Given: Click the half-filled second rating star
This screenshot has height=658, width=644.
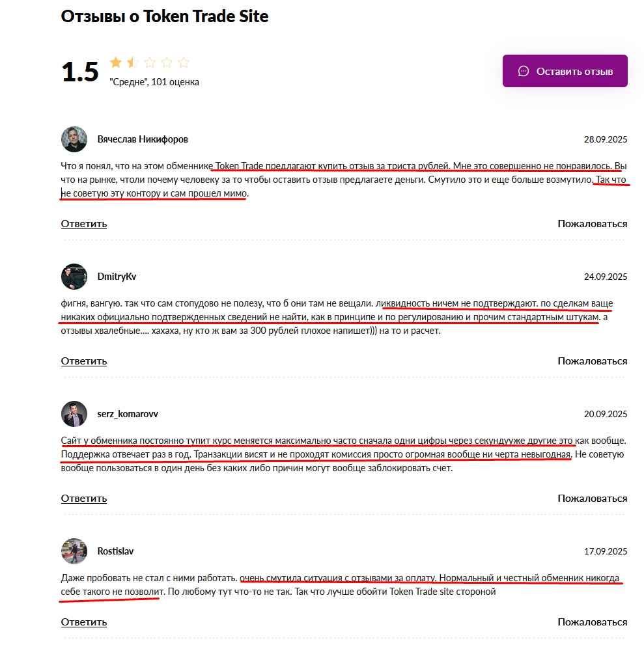Looking at the screenshot, I should click(x=133, y=62).
